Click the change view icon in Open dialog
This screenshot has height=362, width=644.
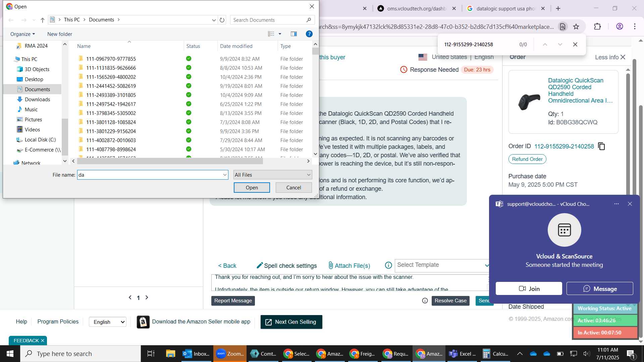(271, 34)
